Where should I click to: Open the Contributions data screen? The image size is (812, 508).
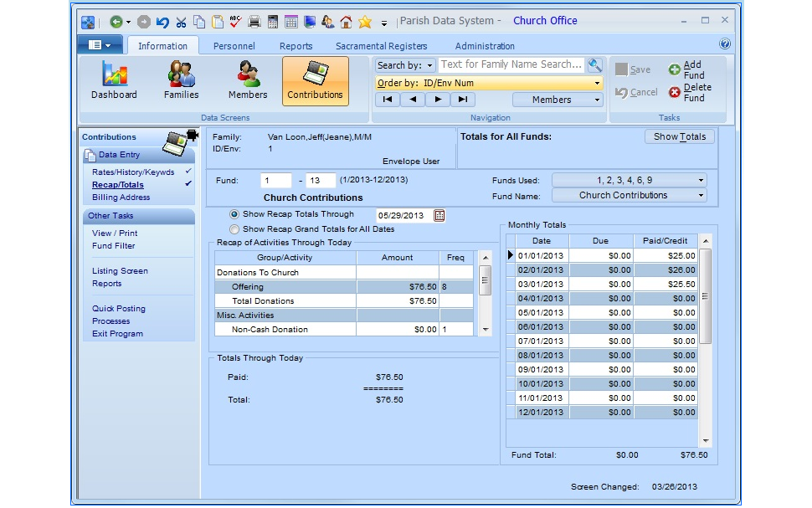click(x=315, y=80)
